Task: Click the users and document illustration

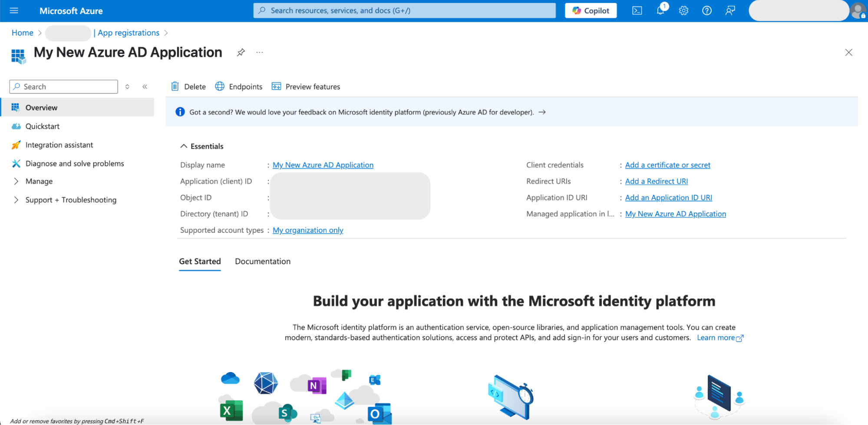Action: click(x=719, y=397)
